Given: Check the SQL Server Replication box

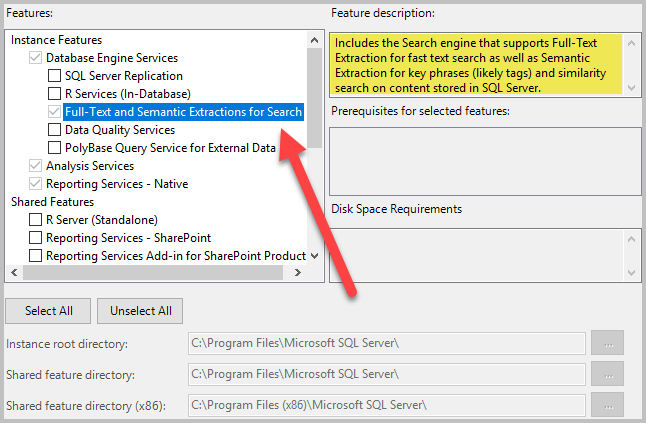Looking at the screenshot, I should [x=54, y=76].
